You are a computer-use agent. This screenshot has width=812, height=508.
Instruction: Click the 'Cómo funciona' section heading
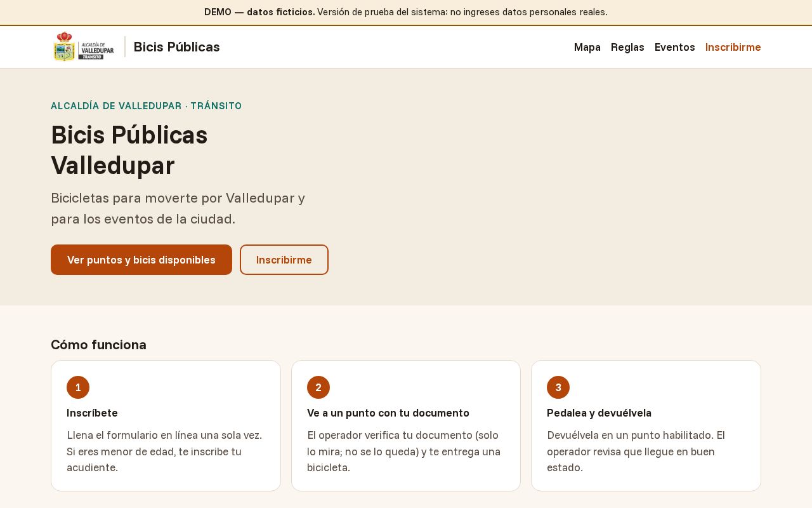pyautogui.click(x=98, y=345)
